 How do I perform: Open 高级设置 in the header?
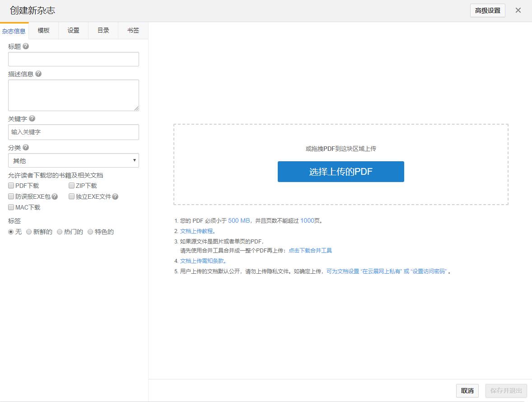(x=487, y=10)
